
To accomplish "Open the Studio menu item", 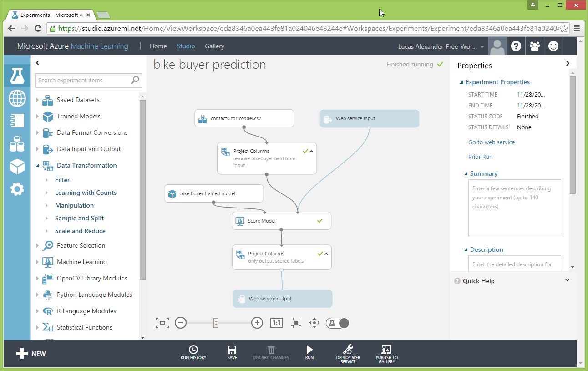I will [186, 46].
